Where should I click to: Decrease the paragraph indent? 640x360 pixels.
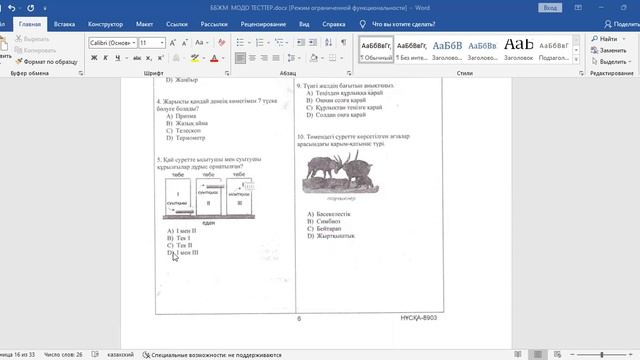301,42
